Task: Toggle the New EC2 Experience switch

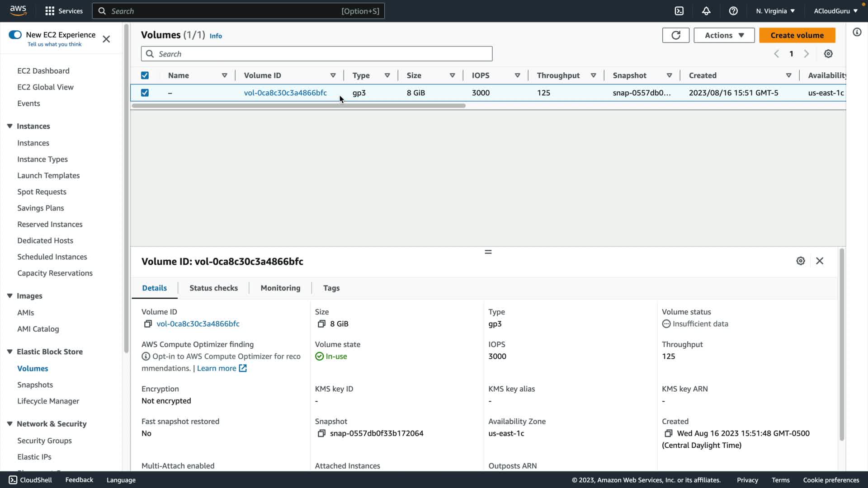Action: (x=15, y=35)
